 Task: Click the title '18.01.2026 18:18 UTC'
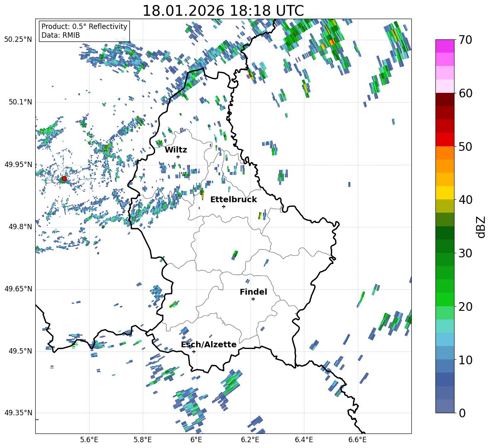223,11
